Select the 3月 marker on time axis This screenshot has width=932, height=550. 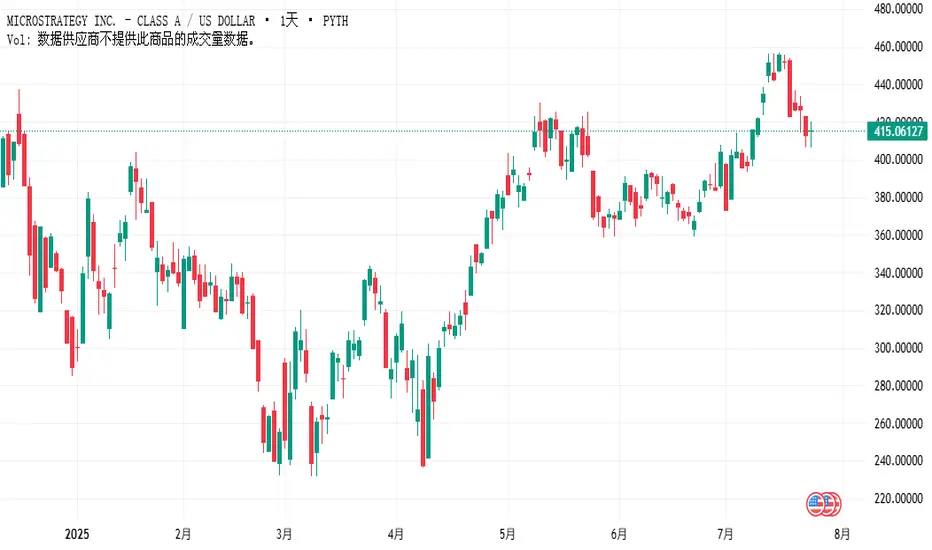coord(285,532)
